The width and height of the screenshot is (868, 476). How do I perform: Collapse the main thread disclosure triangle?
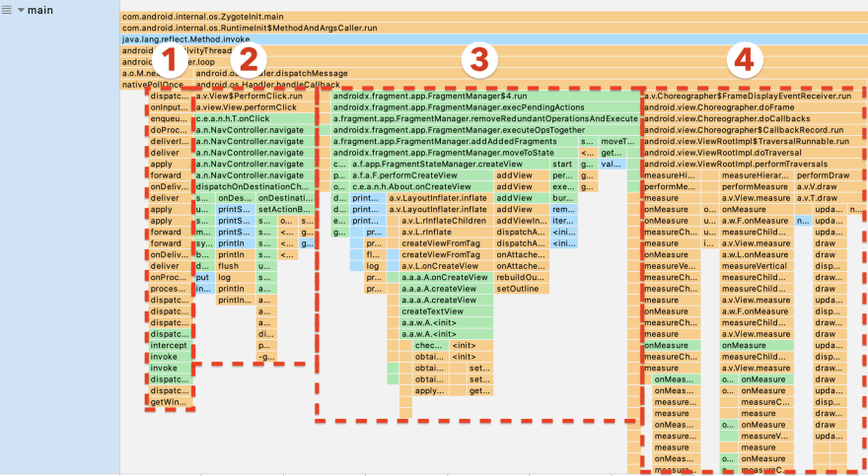coord(21,10)
